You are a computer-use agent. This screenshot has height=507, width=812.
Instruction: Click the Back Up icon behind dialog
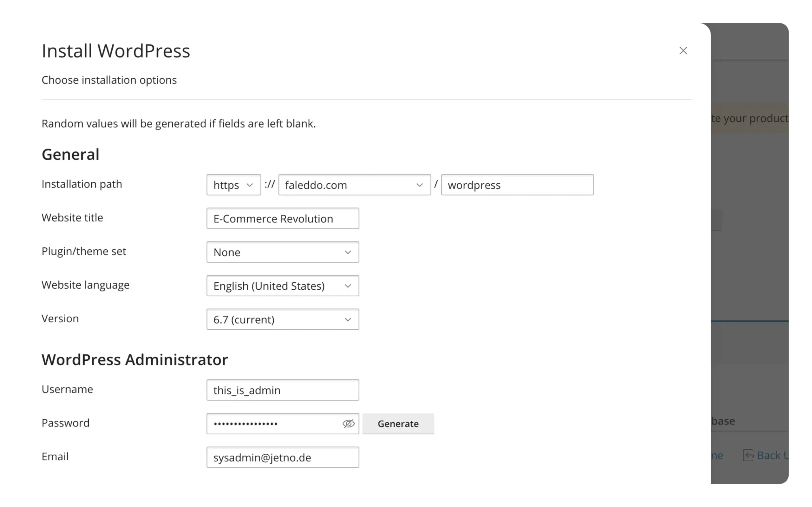click(x=748, y=455)
